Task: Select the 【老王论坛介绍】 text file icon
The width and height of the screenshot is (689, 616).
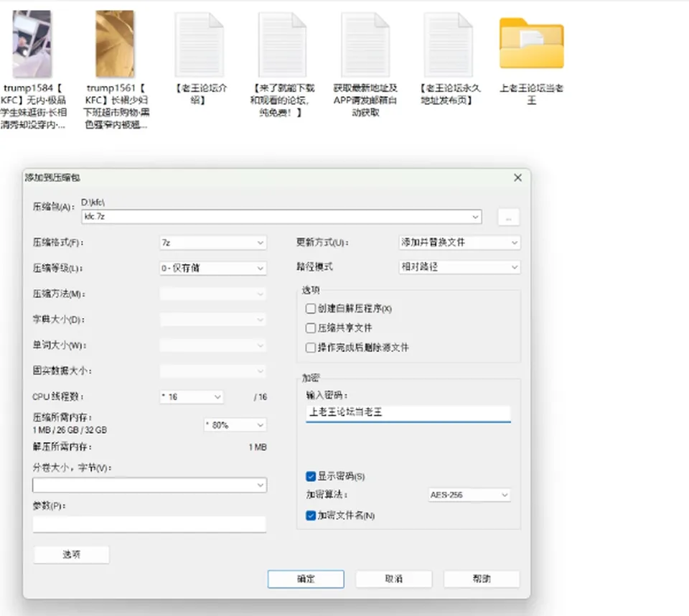Action: (200, 45)
